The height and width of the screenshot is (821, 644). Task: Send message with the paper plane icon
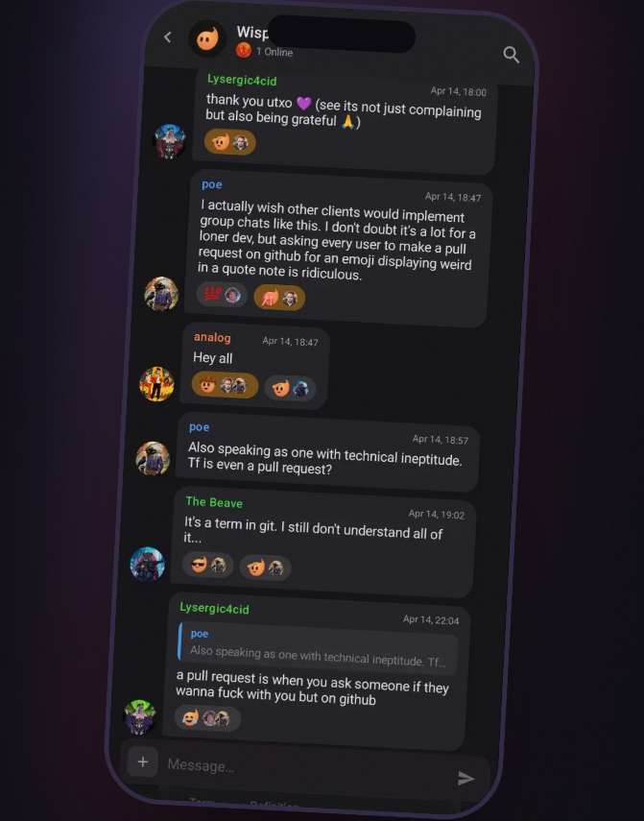click(465, 778)
